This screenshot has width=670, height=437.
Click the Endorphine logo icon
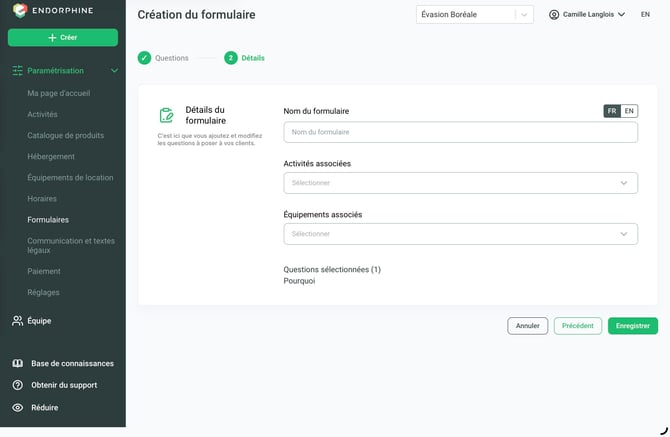click(x=20, y=10)
